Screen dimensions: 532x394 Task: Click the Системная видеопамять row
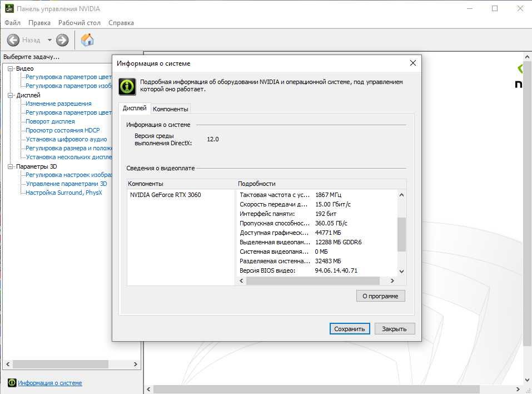[x=317, y=252]
